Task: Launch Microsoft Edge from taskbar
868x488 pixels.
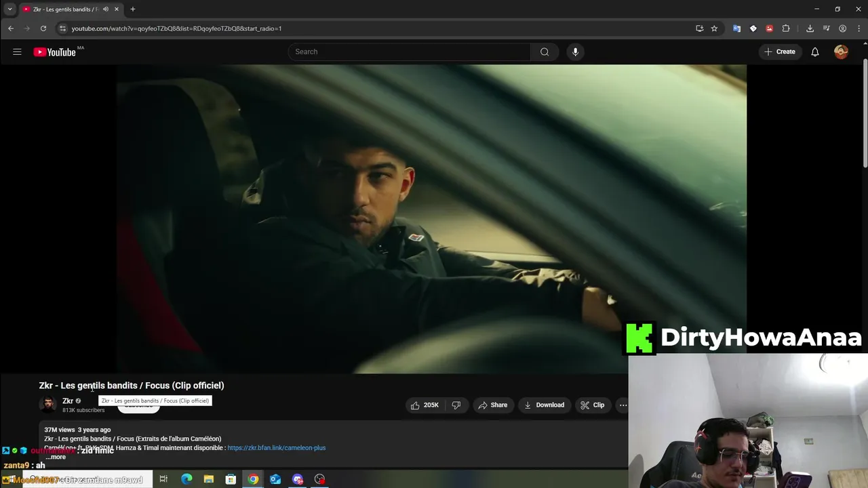Action: [x=186, y=479]
